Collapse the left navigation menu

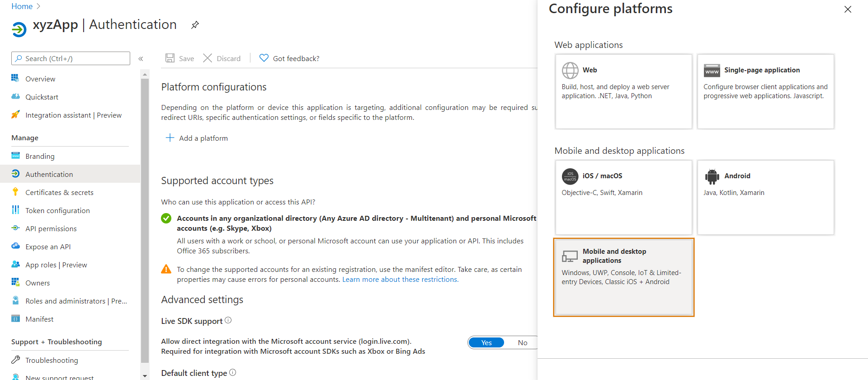coord(141,58)
